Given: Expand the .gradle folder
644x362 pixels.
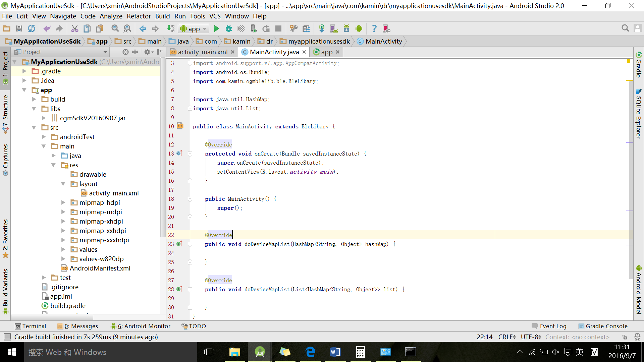Looking at the screenshot, I should tap(24, 71).
